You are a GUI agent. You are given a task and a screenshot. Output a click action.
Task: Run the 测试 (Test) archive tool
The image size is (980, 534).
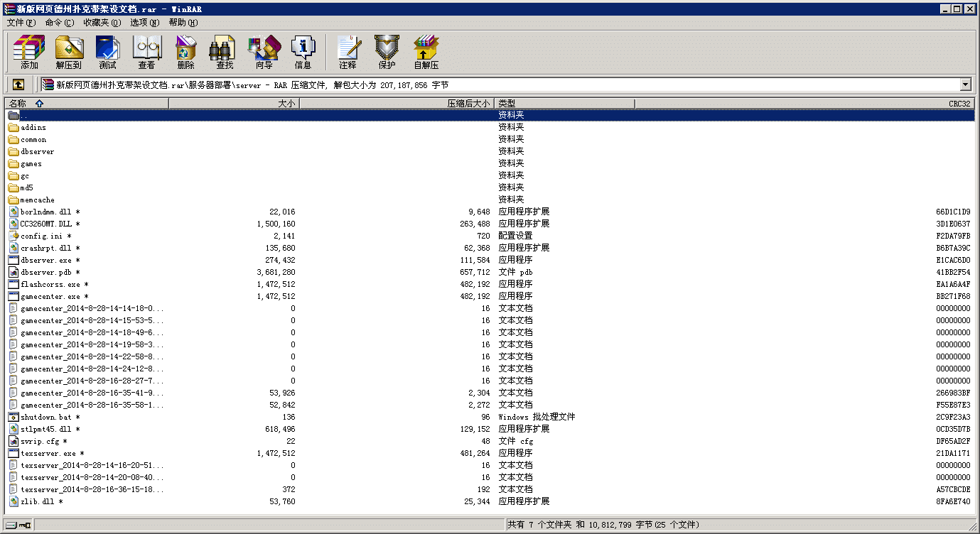(x=107, y=52)
